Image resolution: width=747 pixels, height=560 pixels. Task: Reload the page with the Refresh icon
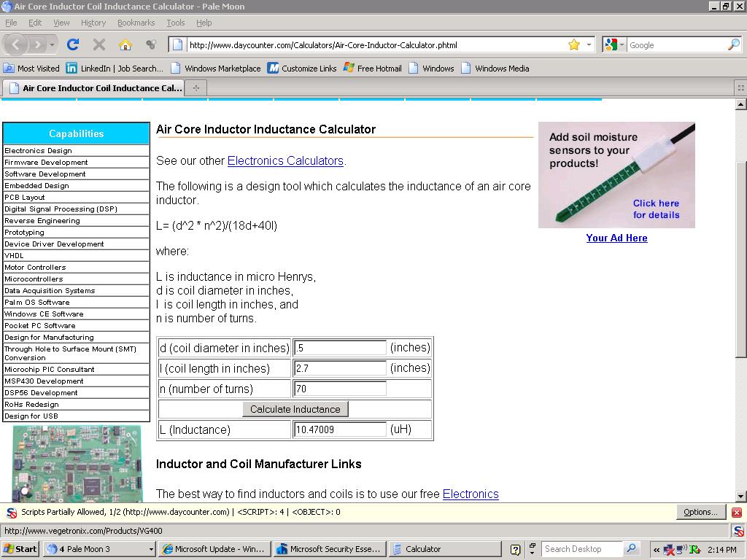coord(73,44)
